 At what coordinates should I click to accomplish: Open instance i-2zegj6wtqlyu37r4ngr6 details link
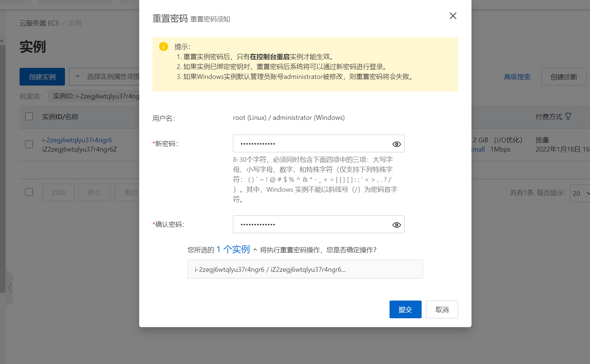pyautogui.click(x=77, y=140)
